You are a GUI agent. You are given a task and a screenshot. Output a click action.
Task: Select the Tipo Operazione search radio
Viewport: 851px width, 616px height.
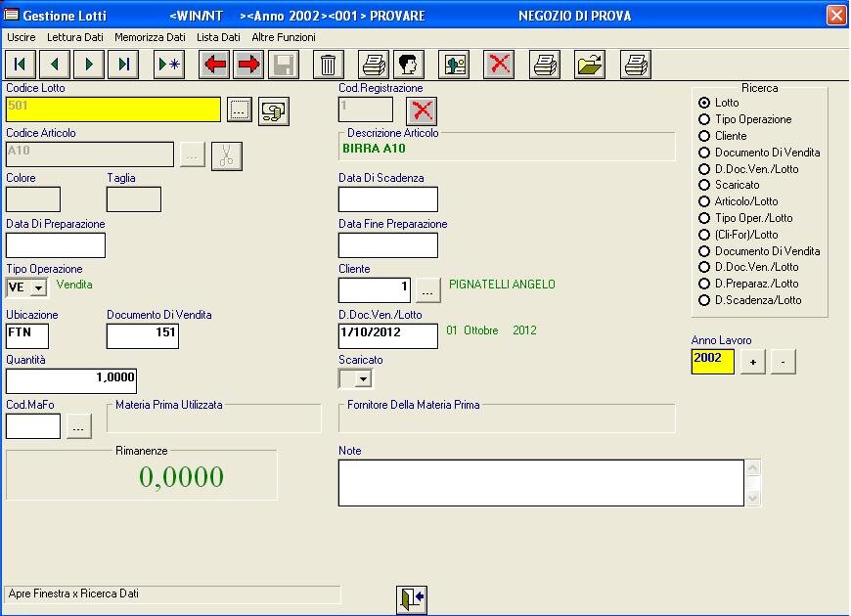[704, 119]
